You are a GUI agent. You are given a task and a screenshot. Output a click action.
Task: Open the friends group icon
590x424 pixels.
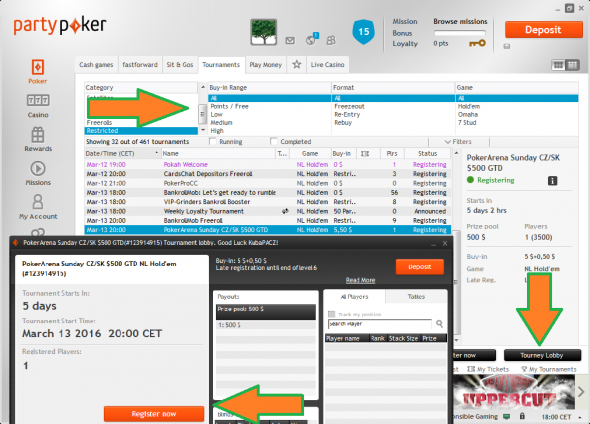point(331,40)
